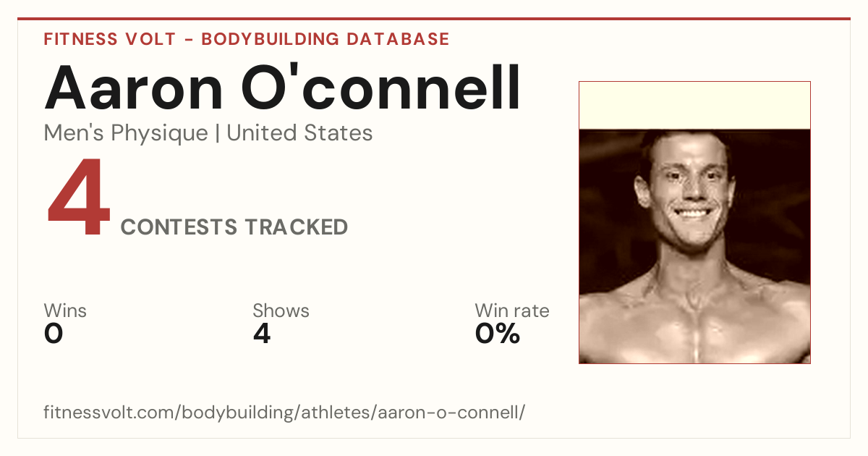Screen dimensions: 868x456
Task: Click the blank cream band above photo
Action: [x=694, y=106]
